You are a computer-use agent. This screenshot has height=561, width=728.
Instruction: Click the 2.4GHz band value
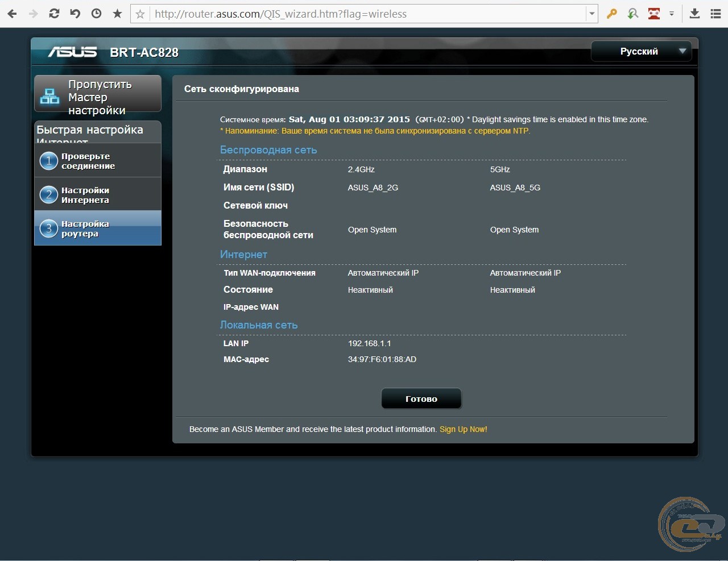click(361, 169)
